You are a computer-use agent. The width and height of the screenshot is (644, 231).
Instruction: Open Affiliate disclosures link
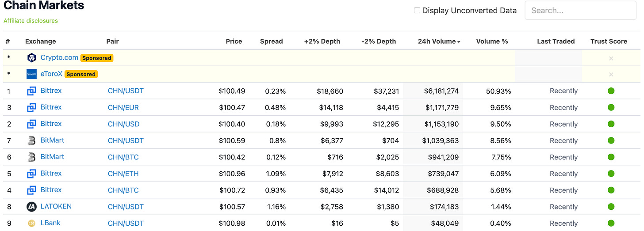click(31, 21)
